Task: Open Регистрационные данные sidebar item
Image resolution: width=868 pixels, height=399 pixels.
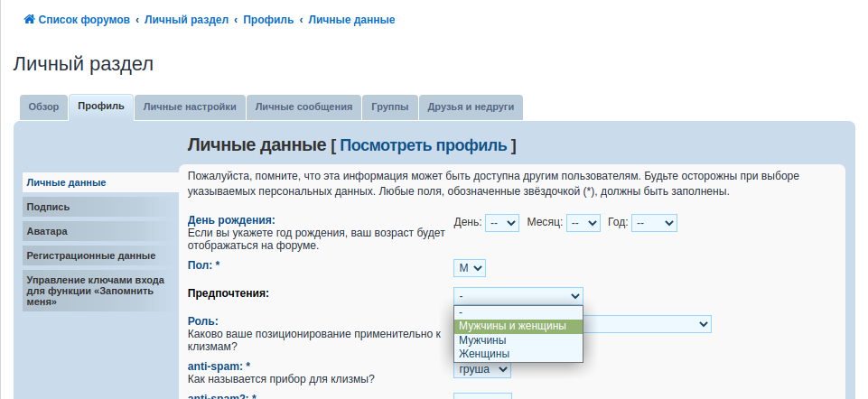Action: 100,255
